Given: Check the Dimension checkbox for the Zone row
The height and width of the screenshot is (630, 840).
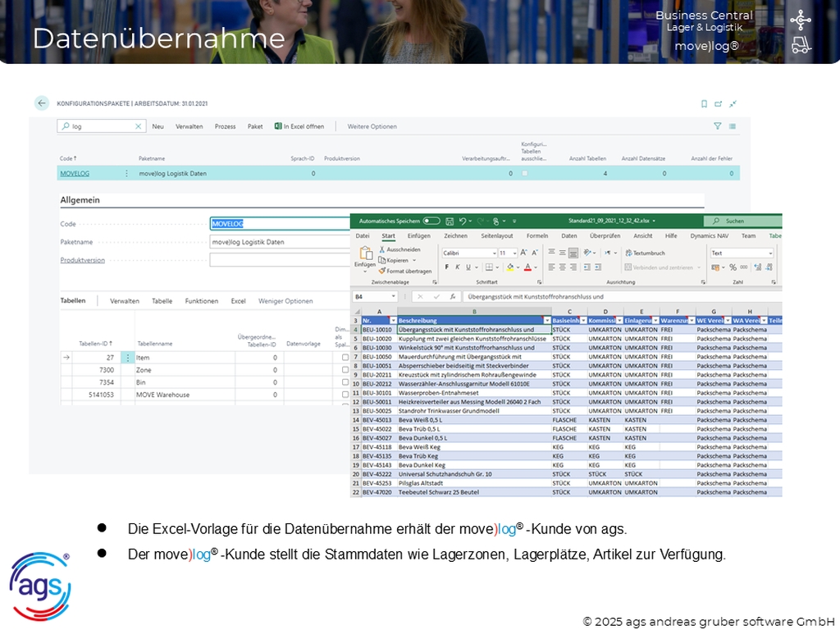Looking at the screenshot, I should (x=345, y=370).
